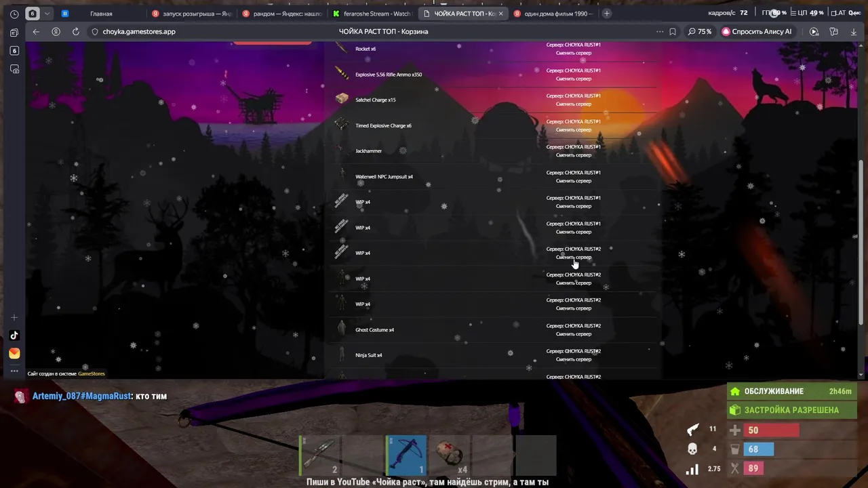The height and width of the screenshot is (488, 868).
Task: Open site protection shield icon
Action: (x=95, y=31)
